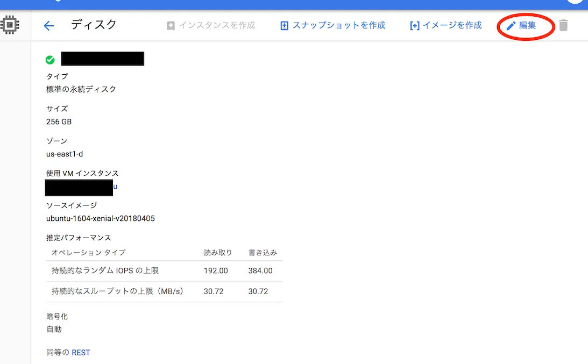
Task: Click the green check status icon
Action: coord(50,60)
